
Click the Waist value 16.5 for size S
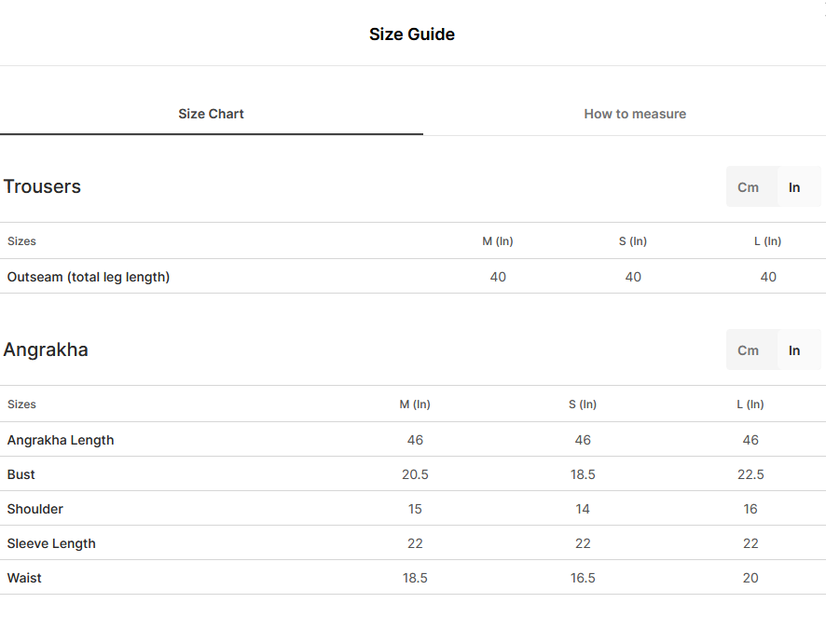click(x=583, y=578)
